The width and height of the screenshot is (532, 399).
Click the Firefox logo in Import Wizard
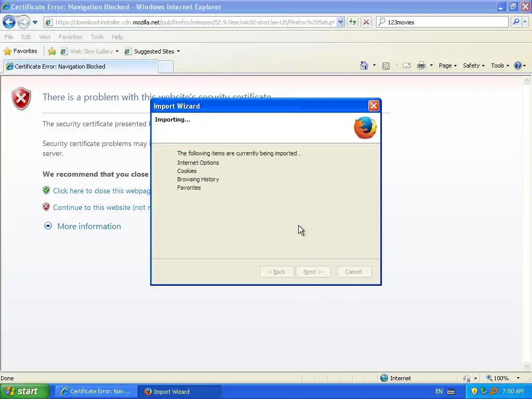[365, 128]
